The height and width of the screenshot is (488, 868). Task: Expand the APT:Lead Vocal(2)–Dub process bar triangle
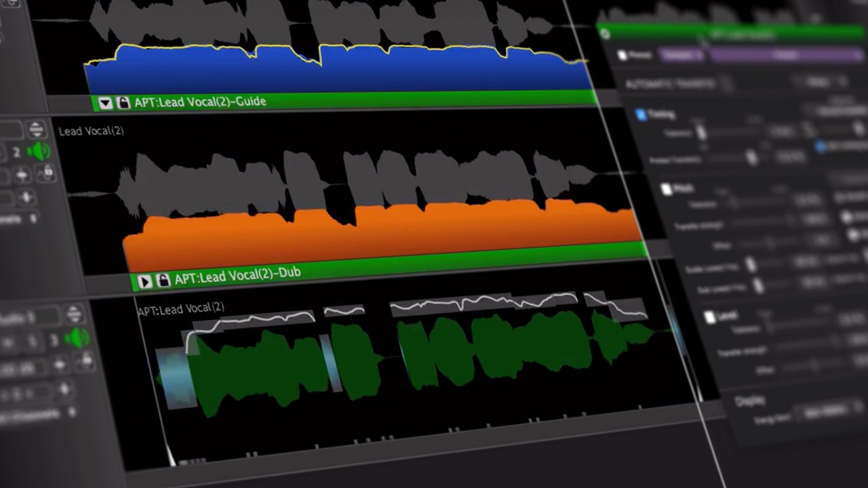144,281
